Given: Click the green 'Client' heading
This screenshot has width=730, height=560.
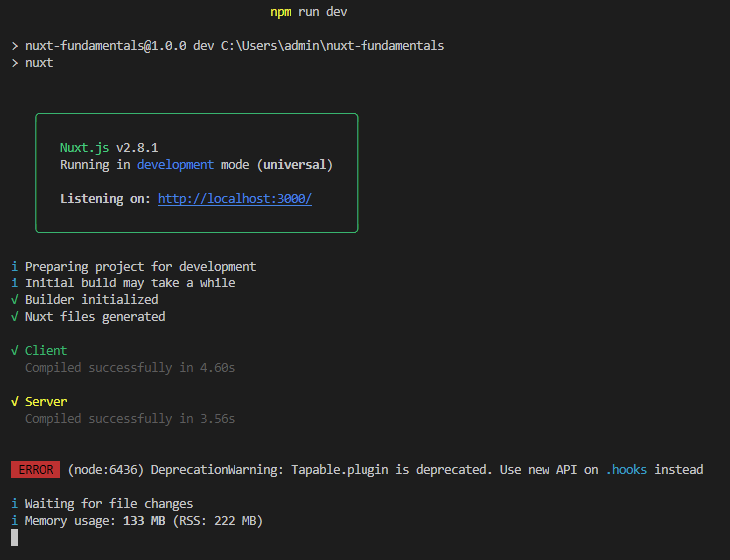Looking at the screenshot, I should point(46,351).
